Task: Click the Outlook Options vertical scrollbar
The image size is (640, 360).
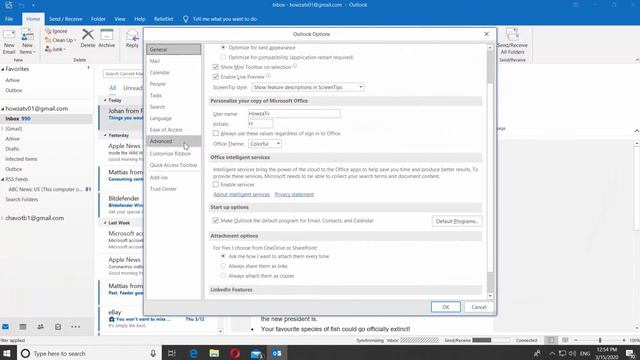Action: (490, 171)
